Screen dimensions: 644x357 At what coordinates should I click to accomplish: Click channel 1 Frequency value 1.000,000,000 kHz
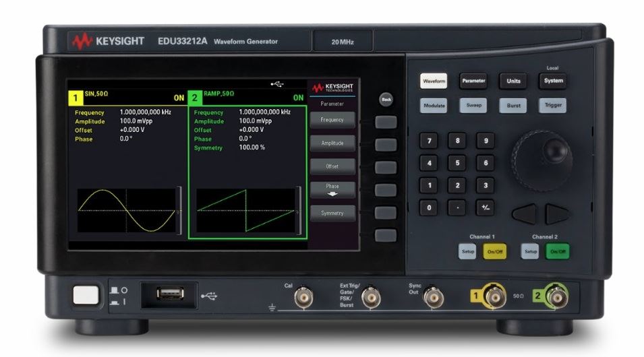(x=146, y=112)
